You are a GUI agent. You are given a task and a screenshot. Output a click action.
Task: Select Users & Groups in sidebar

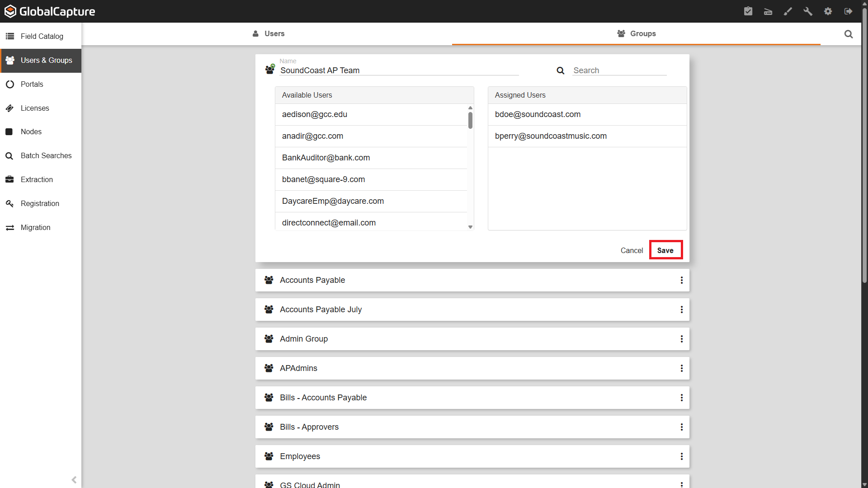click(x=41, y=61)
